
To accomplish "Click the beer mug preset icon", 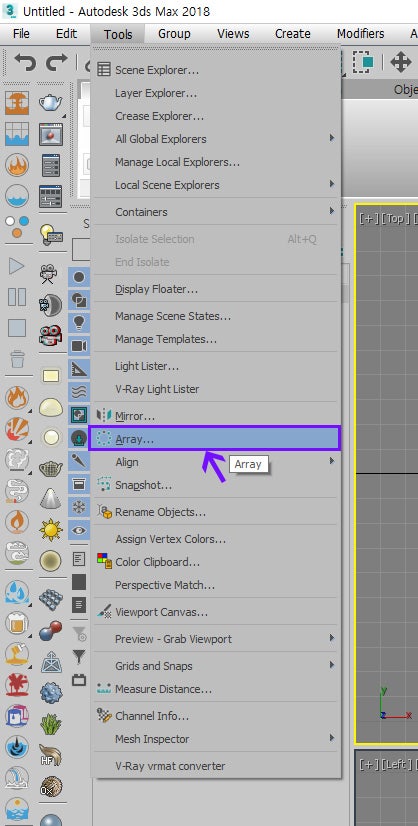I will tap(17, 624).
